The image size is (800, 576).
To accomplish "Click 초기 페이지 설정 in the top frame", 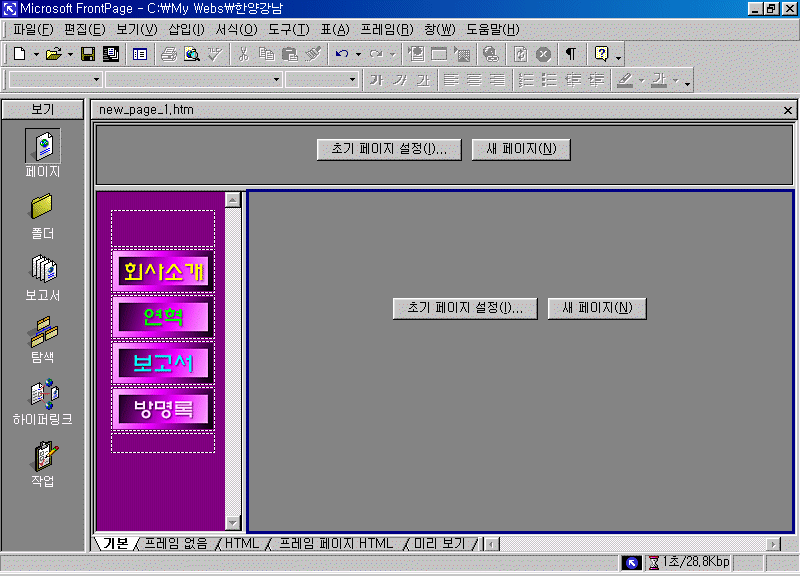I will [389, 149].
